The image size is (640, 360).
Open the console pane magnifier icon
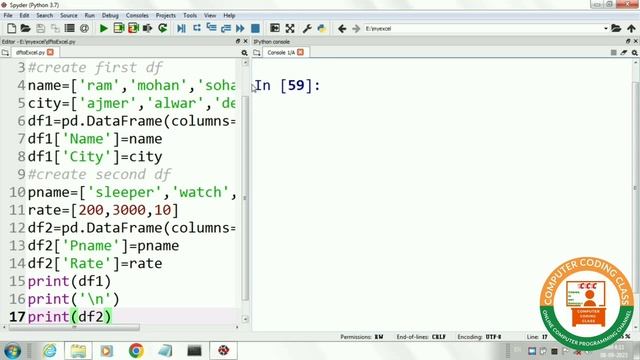click(635, 53)
